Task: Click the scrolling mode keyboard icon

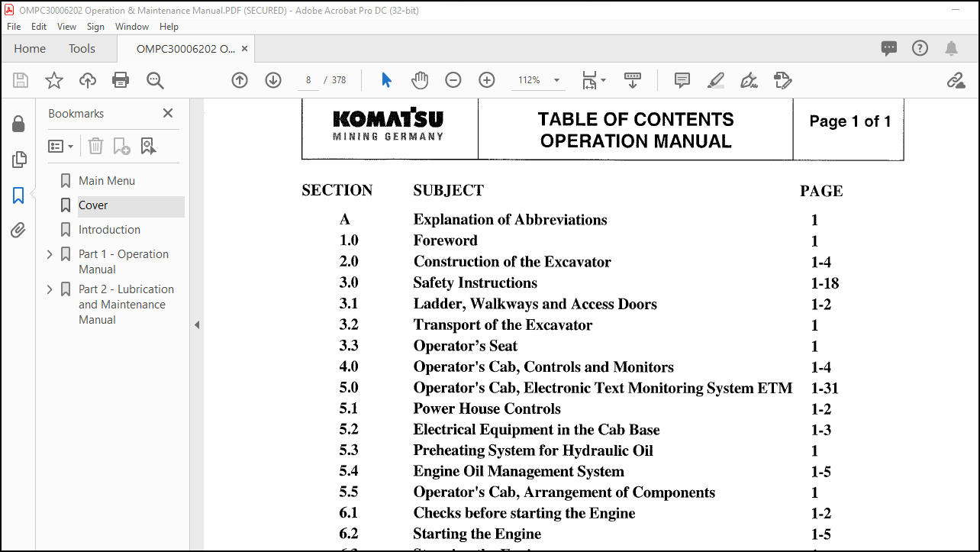Action: [632, 80]
